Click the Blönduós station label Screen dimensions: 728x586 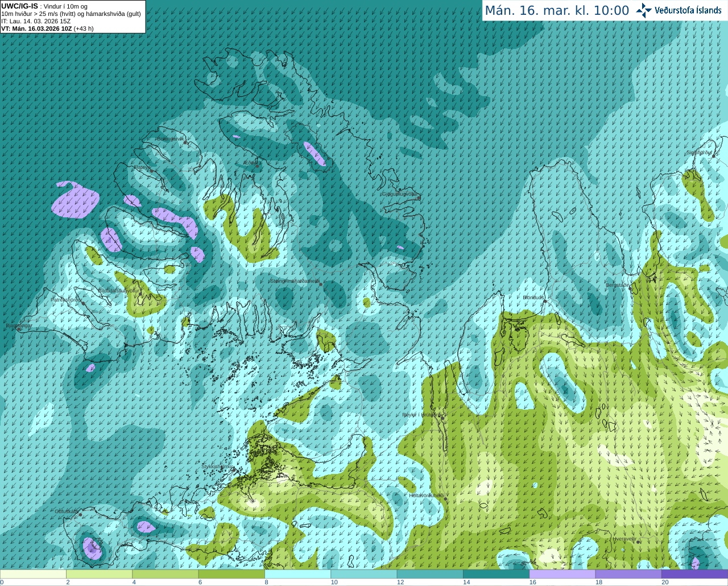tap(533, 298)
